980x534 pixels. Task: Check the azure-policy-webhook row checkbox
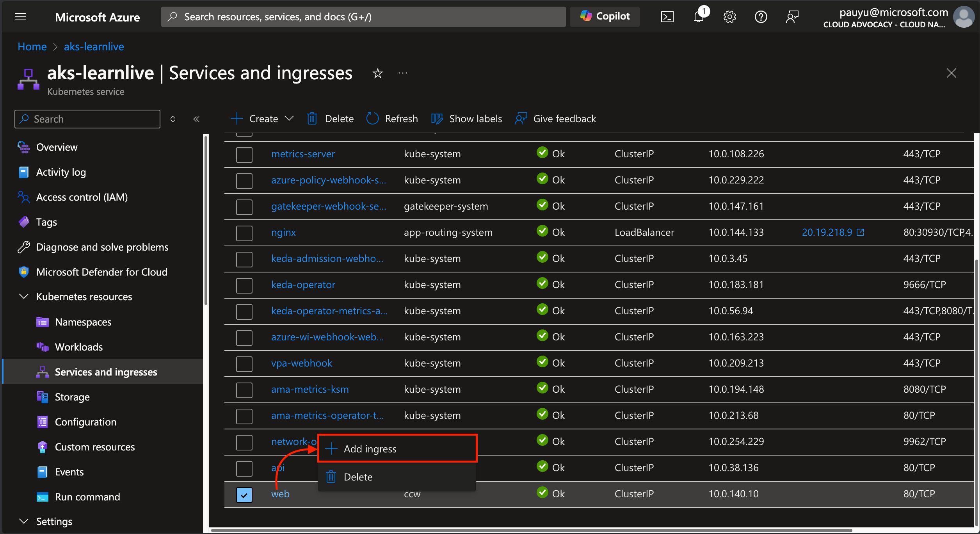(x=244, y=181)
